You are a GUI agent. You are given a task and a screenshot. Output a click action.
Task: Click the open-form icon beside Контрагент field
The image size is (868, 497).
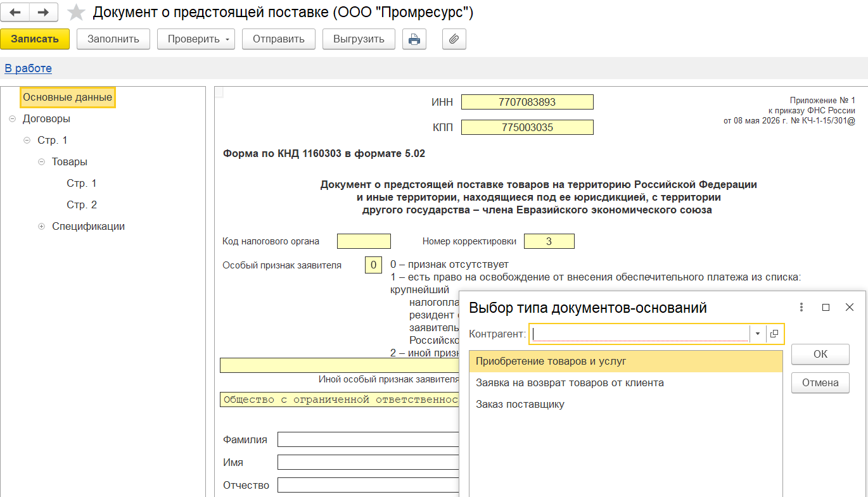[774, 334]
